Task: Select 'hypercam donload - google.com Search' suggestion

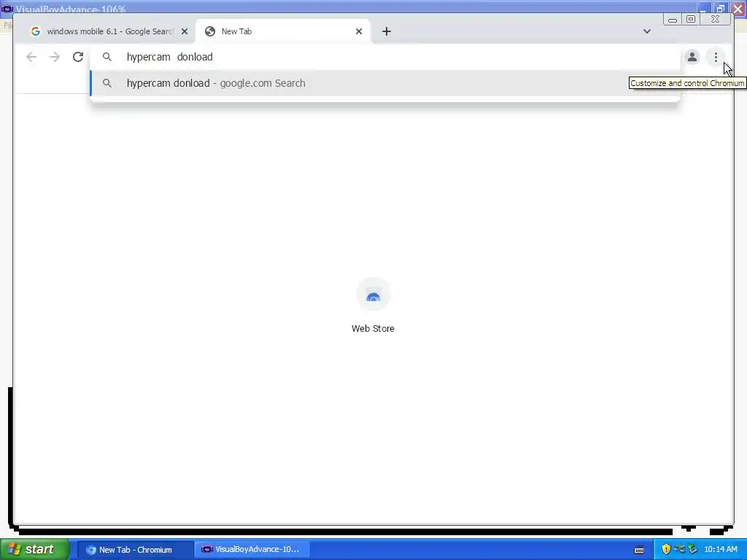Action: pyautogui.click(x=384, y=83)
